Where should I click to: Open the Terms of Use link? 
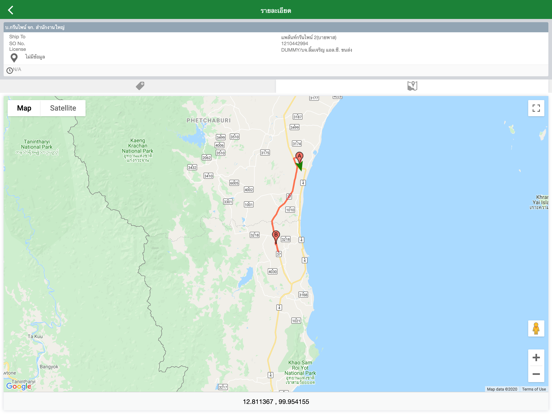tap(534, 389)
